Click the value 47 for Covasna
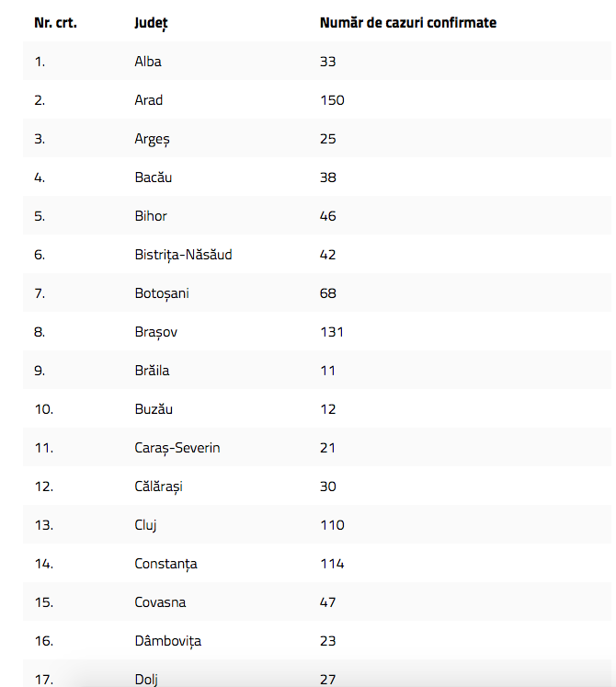The height and width of the screenshot is (687, 616). click(328, 602)
